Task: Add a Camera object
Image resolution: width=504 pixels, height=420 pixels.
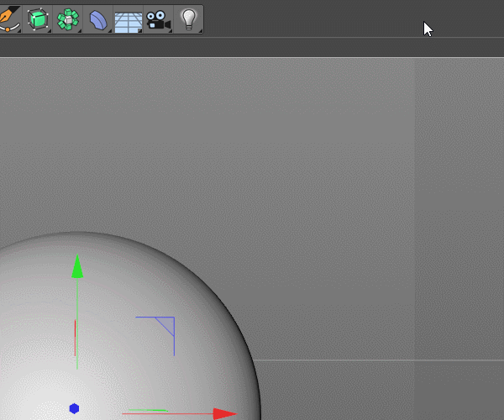Action: point(158,20)
